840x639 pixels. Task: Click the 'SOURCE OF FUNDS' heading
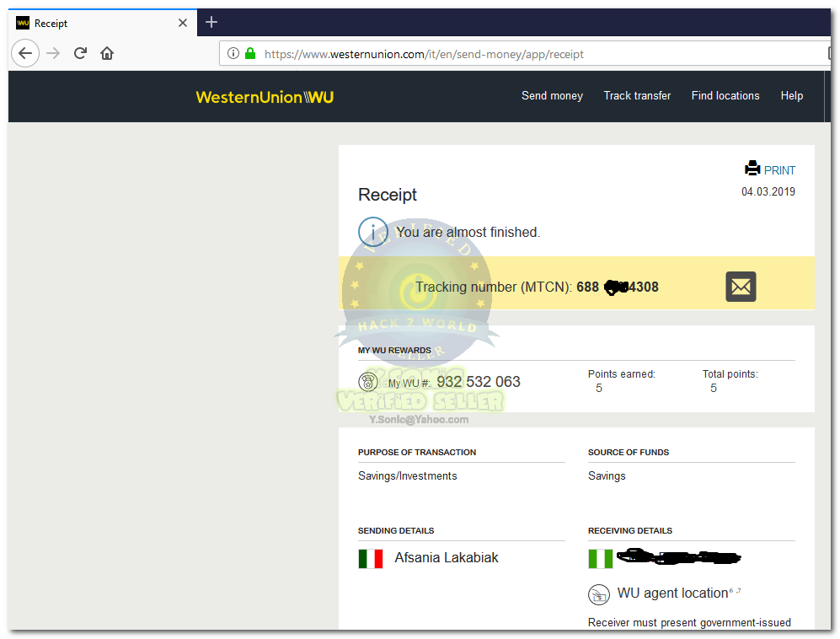(x=629, y=453)
